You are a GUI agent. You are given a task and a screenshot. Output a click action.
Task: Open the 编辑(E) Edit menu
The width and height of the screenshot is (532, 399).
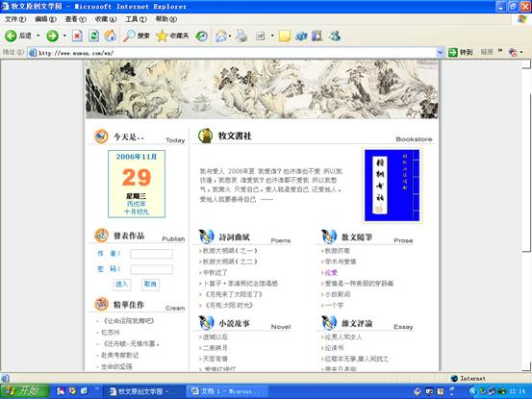(45, 19)
